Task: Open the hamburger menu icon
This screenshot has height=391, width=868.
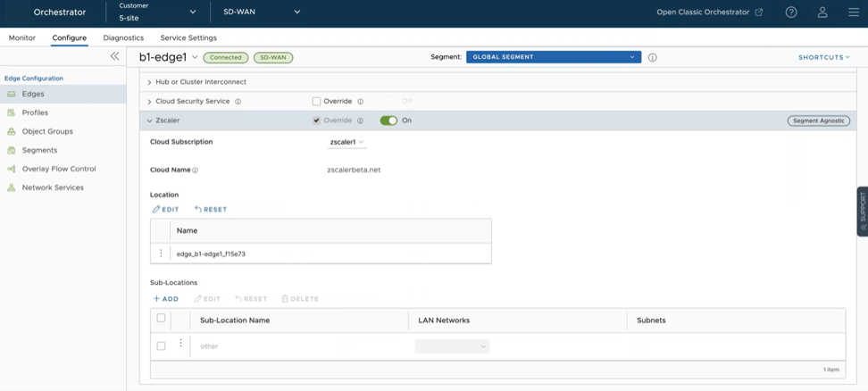Action: tap(854, 12)
